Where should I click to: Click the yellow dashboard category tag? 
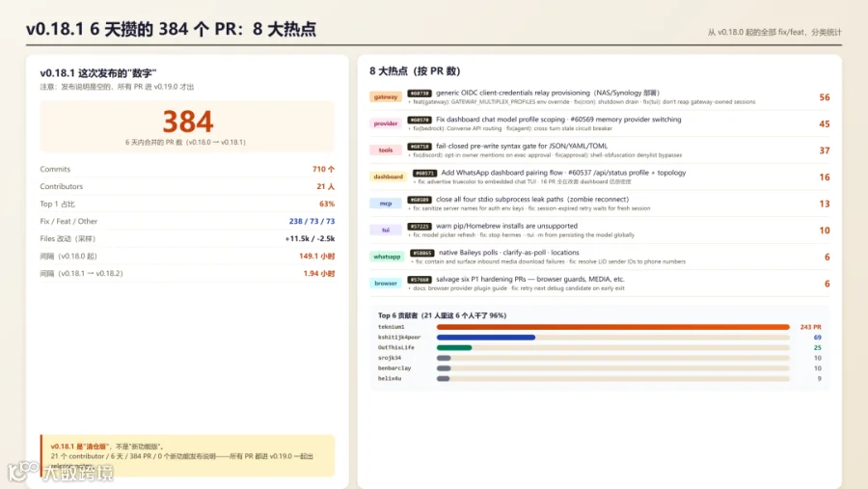(388, 177)
